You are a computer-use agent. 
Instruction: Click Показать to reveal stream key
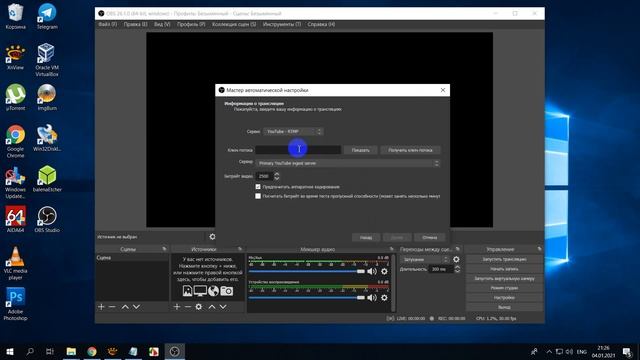tap(360, 150)
